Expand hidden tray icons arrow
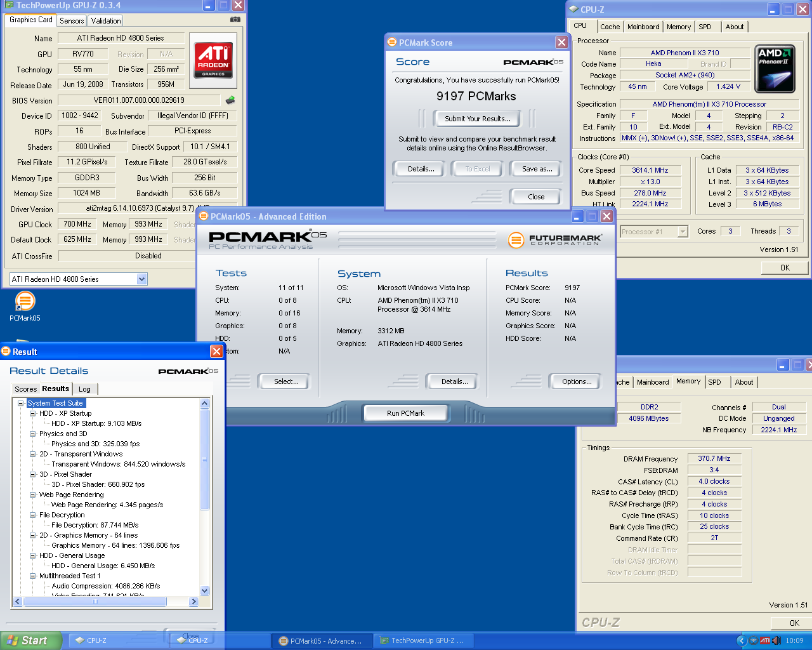 coord(741,640)
